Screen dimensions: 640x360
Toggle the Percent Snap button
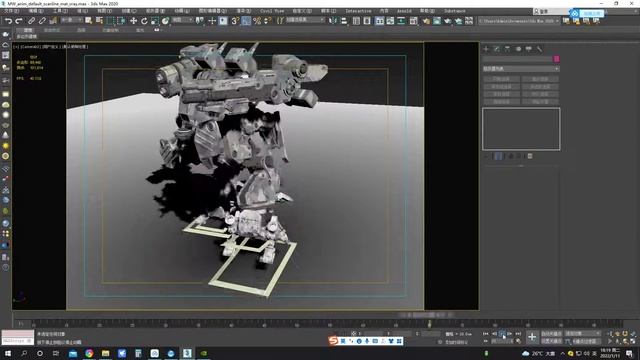(x=257, y=21)
